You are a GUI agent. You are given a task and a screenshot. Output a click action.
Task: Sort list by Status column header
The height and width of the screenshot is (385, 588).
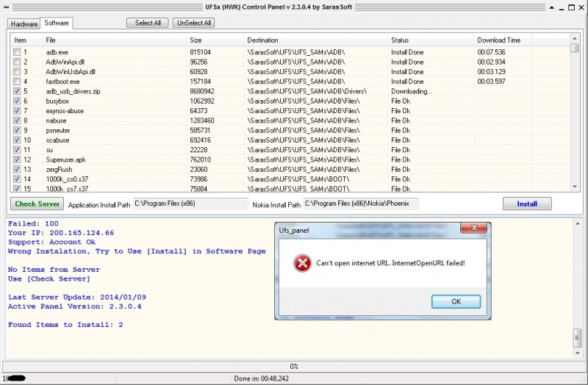(431, 40)
